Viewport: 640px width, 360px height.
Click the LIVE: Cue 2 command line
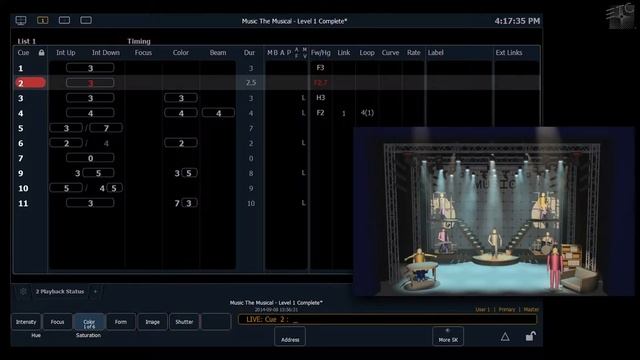387,320
